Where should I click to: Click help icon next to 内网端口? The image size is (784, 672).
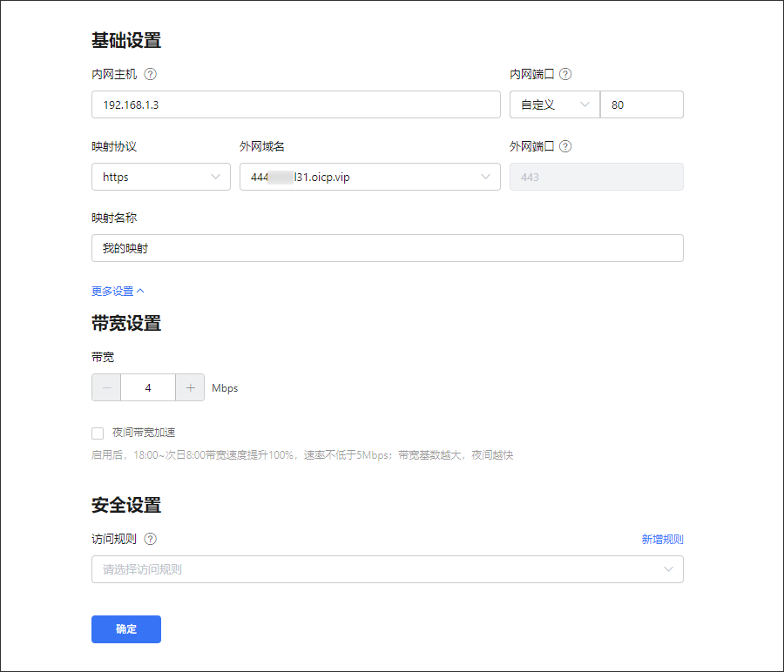564,75
